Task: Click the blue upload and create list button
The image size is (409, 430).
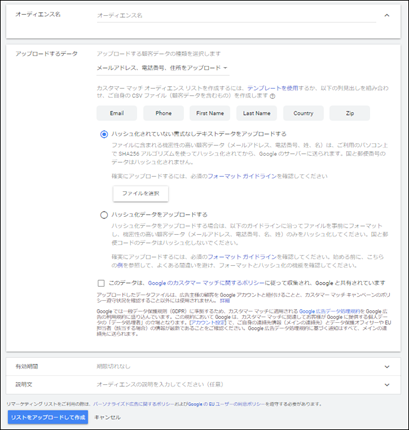Action: click(48, 417)
